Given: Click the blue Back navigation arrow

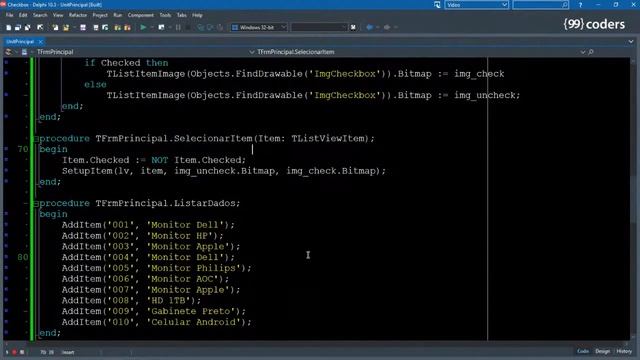Looking at the screenshot, I should (x=369, y=27).
